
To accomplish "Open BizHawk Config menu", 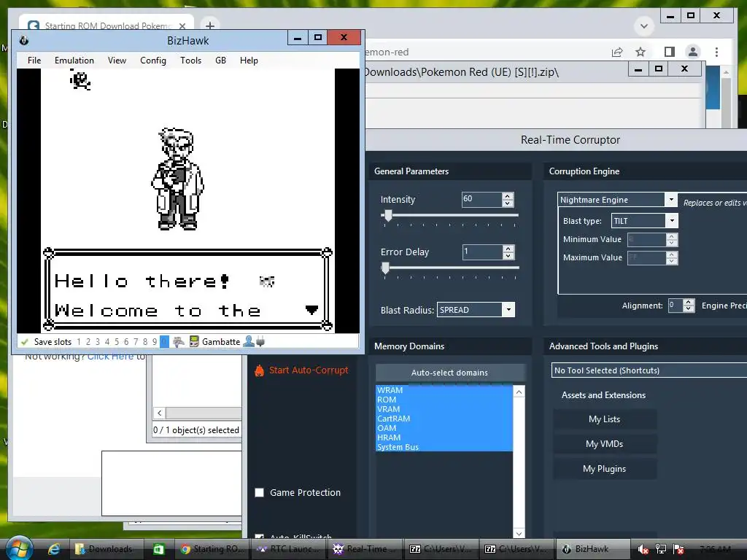I will (153, 61).
